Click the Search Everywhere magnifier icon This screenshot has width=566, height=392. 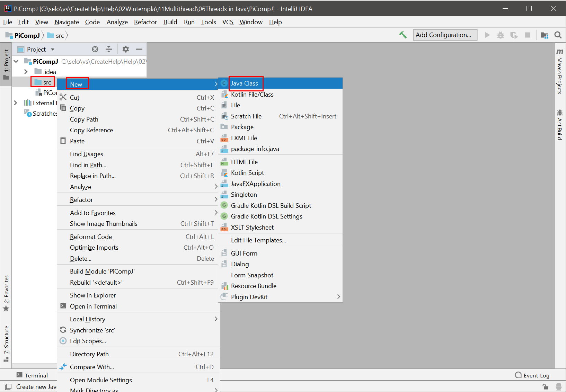[x=558, y=35]
